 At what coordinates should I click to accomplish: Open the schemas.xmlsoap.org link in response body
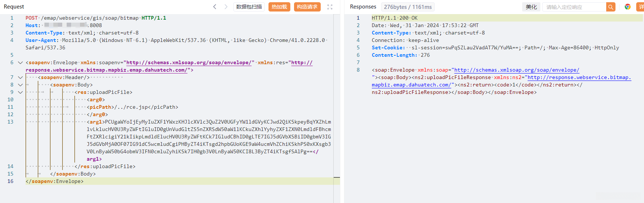[517, 70]
